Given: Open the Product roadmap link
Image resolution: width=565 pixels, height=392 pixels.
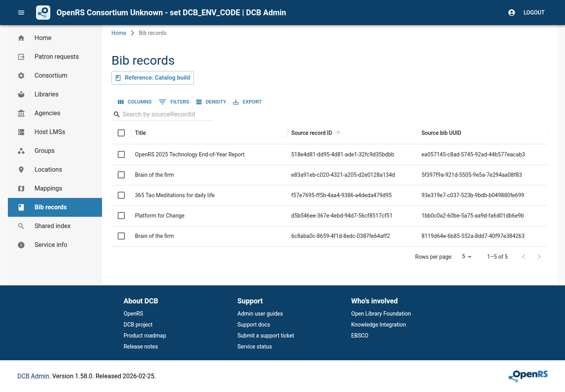Looking at the screenshot, I should point(145,336).
